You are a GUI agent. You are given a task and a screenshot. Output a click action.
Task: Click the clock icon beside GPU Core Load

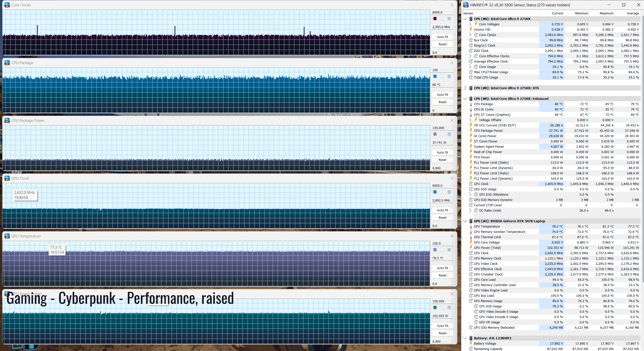[x=471, y=280]
